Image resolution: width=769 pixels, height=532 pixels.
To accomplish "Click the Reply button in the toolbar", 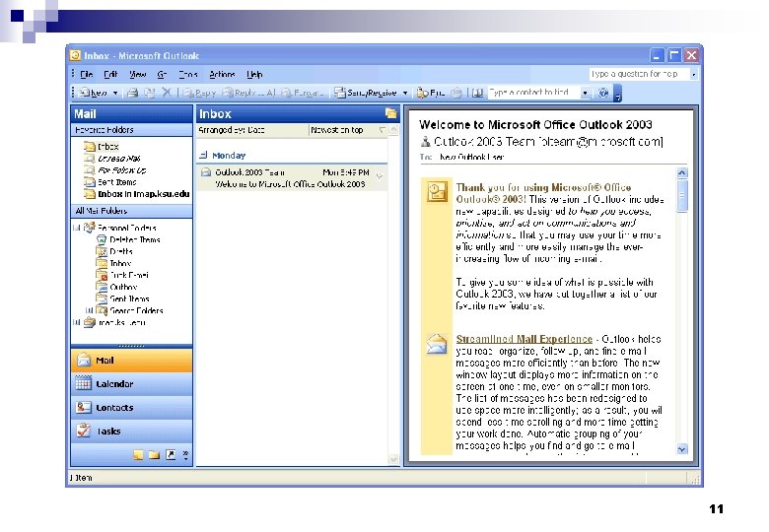I will point(199,93).
